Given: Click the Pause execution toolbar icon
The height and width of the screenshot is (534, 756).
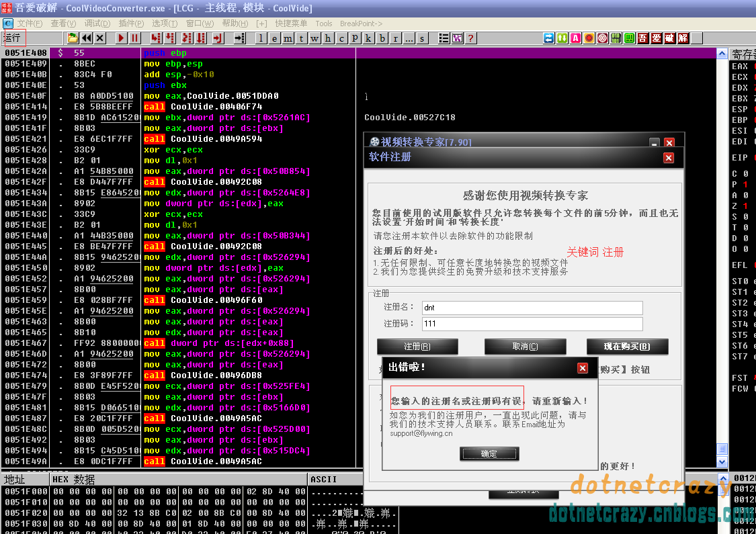Looking at the screenshot, I should click(x=134, y=38).
